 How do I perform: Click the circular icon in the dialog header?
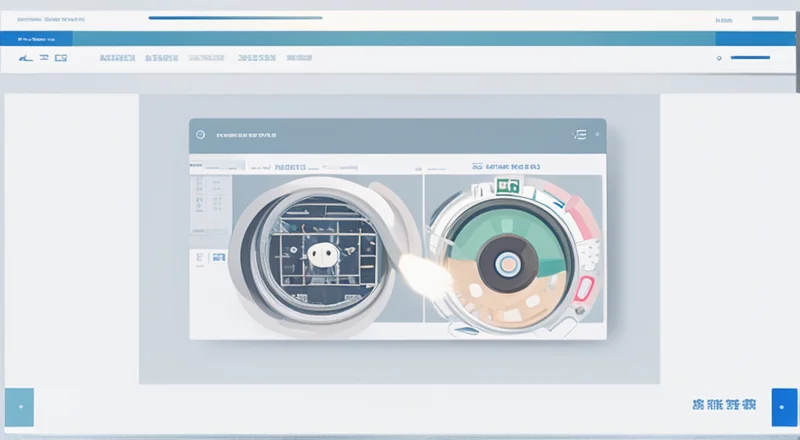[199, 133]
